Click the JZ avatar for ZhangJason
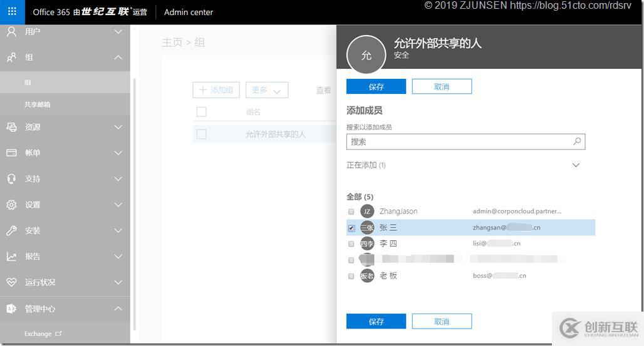This screenshot has height=346, width=644. 367,211
